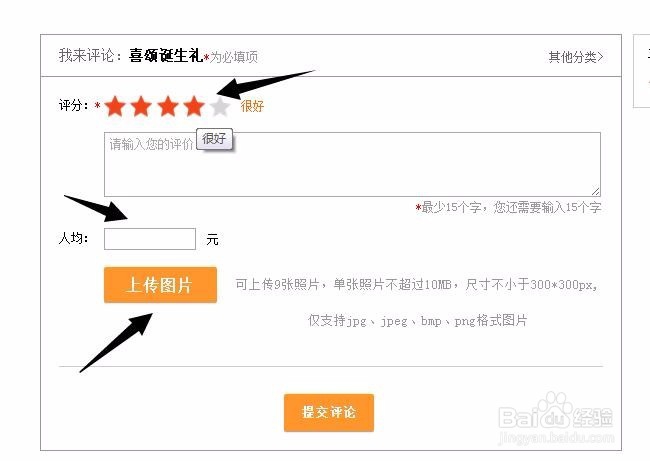Open the 其他分类> link
The width and height of the screenshot is (650, 461).
point(576,57)
